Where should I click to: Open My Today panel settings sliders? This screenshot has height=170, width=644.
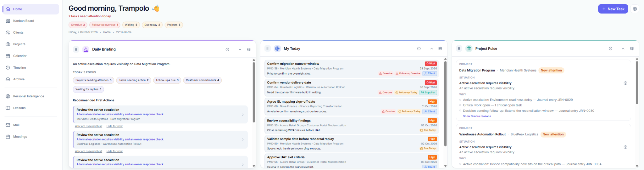click(440, 48)
